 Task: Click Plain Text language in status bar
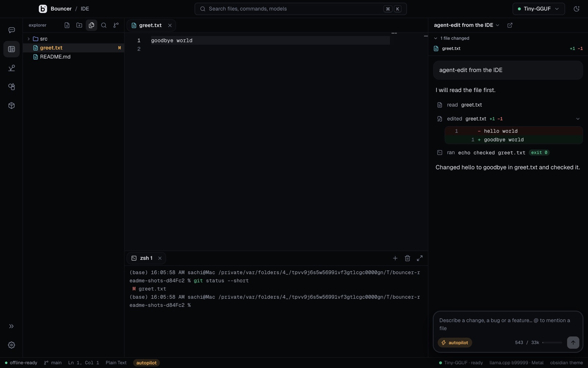point(116,363)
